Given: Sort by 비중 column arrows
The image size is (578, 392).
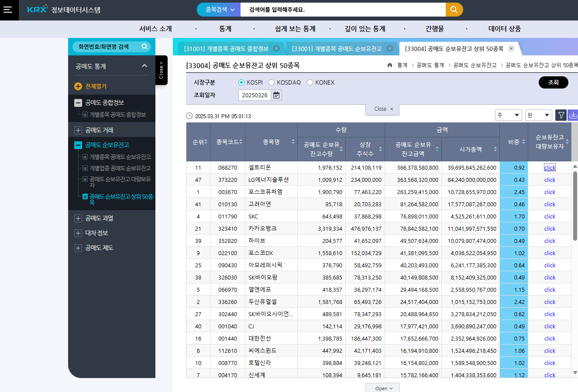Looking at the screenshot, I should coord(524,142).
